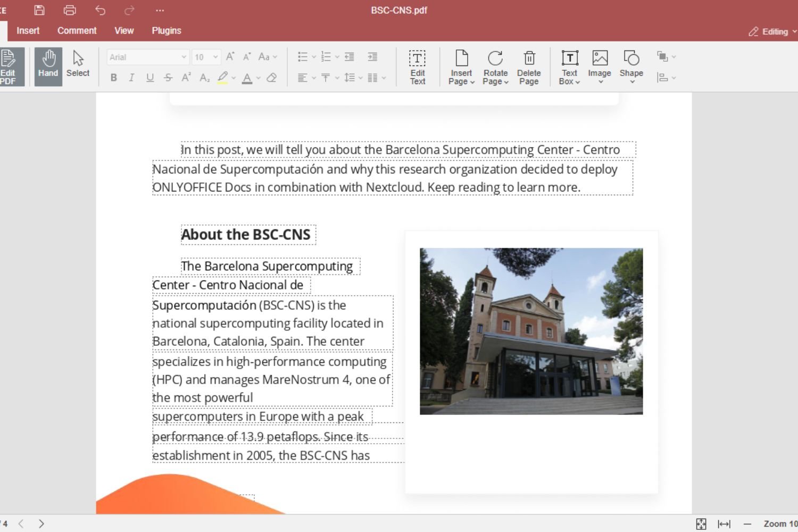Click the Clear style eraser icon

point(272,78)
